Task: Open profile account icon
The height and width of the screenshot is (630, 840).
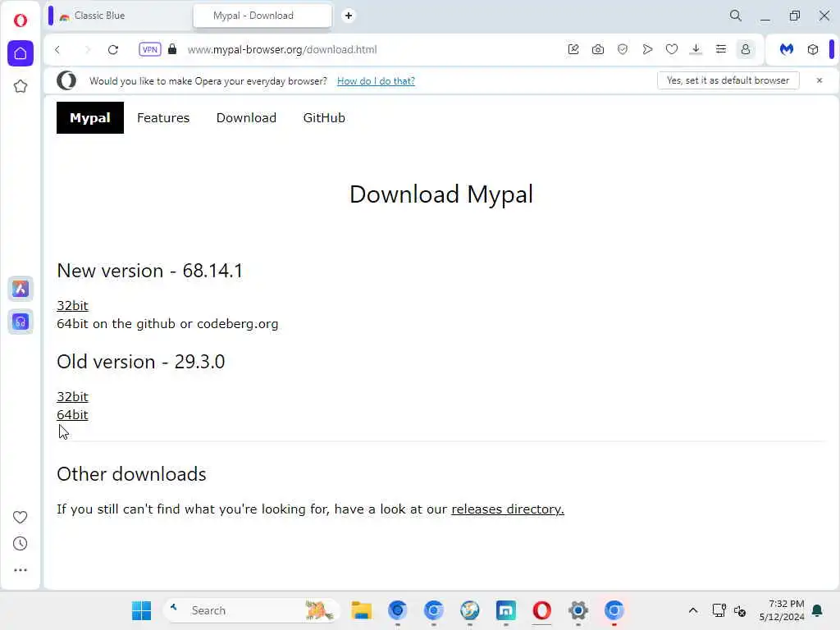Action: tap(746, 50)
